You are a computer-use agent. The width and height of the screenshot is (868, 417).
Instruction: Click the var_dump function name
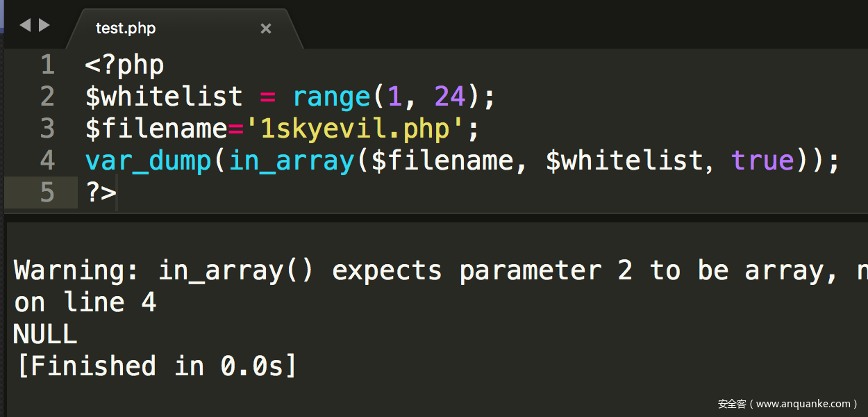tap(148, 161)
